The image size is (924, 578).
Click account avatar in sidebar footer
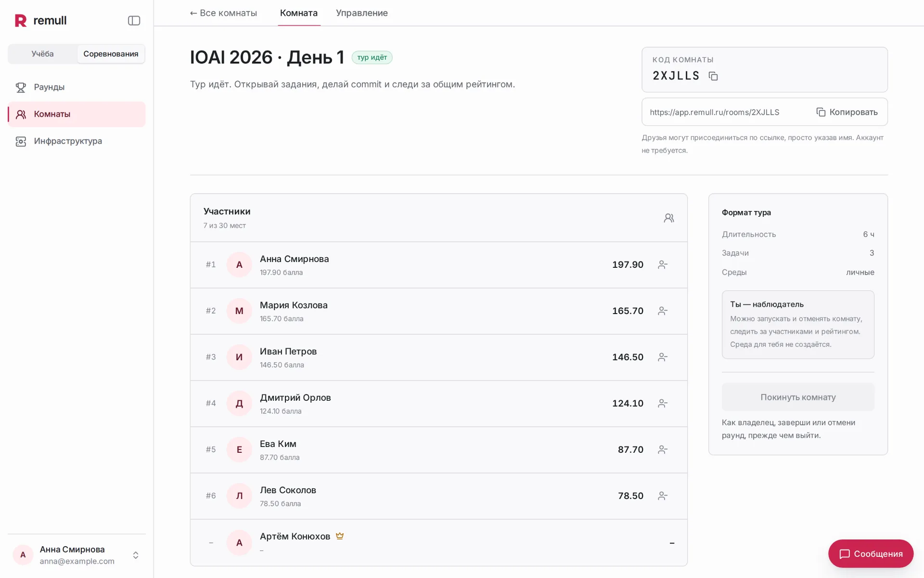coord(23,555)
